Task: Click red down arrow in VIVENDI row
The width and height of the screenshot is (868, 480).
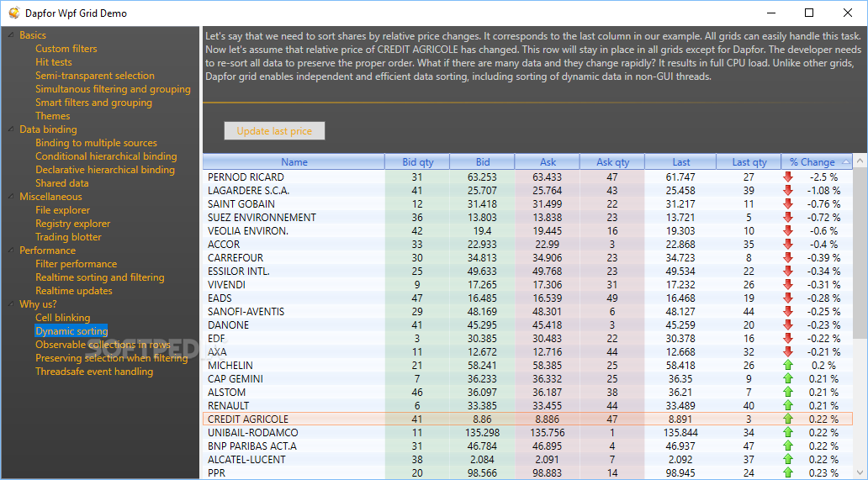Action: [x=788, y=285]
